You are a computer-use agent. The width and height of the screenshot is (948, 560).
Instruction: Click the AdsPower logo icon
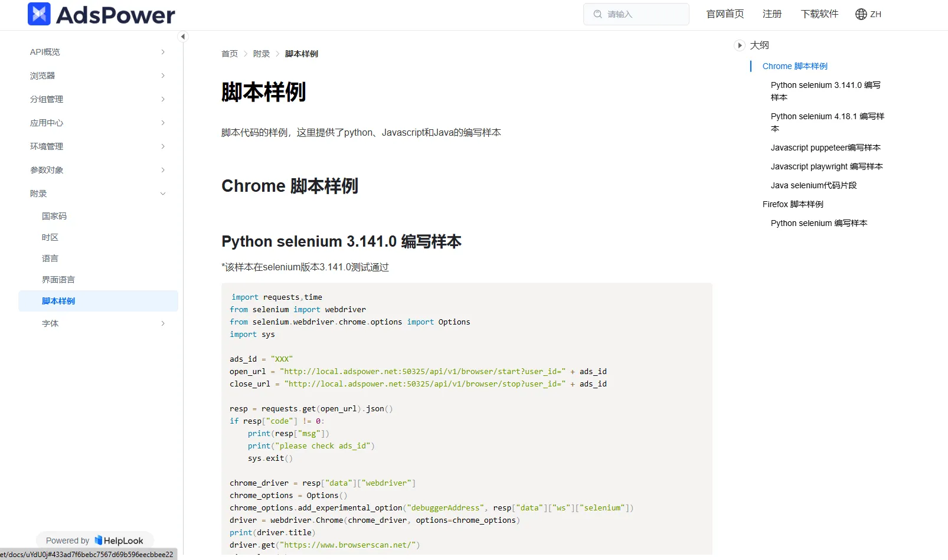point(39,14)
